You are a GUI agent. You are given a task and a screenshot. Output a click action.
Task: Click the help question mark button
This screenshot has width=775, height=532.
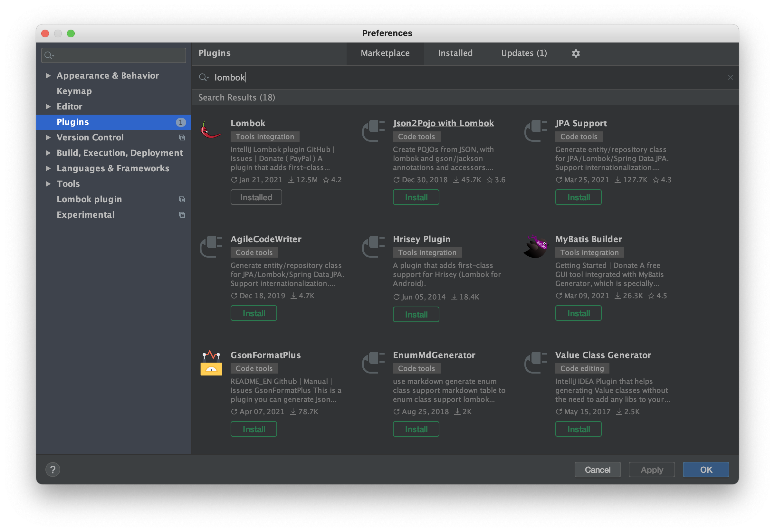53,470
